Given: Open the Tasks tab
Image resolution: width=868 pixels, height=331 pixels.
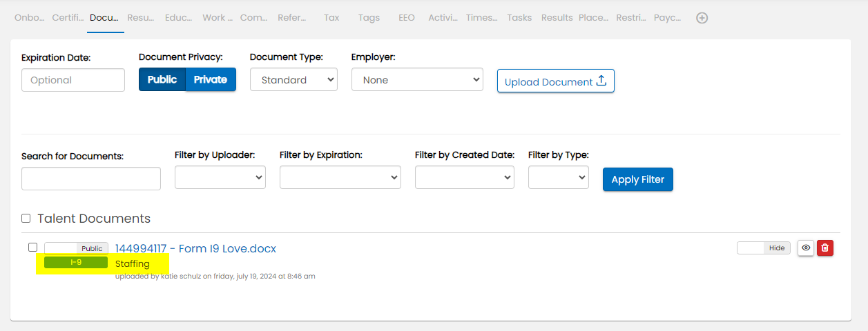Looking at the screenshot, I should [519, 18].
